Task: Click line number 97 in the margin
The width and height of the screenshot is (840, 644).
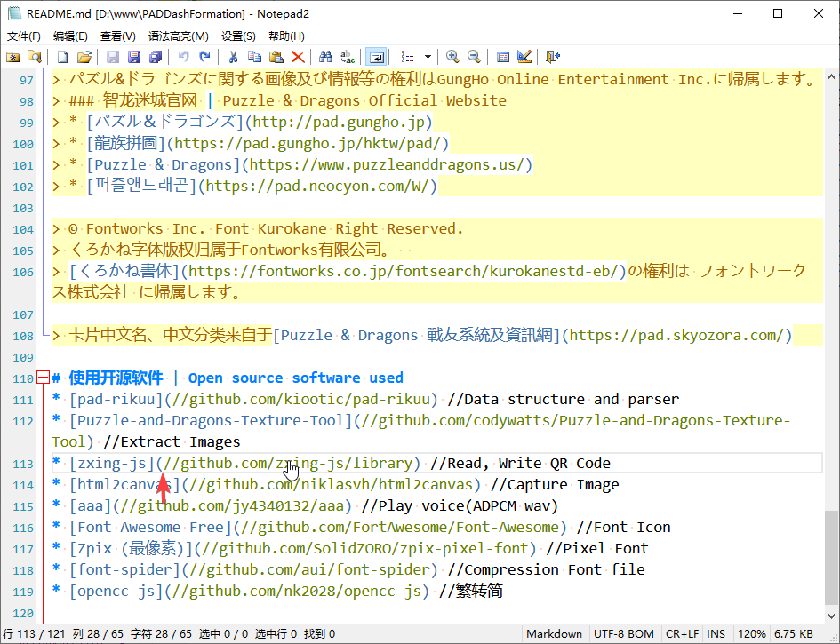Action: coord(27,80)
